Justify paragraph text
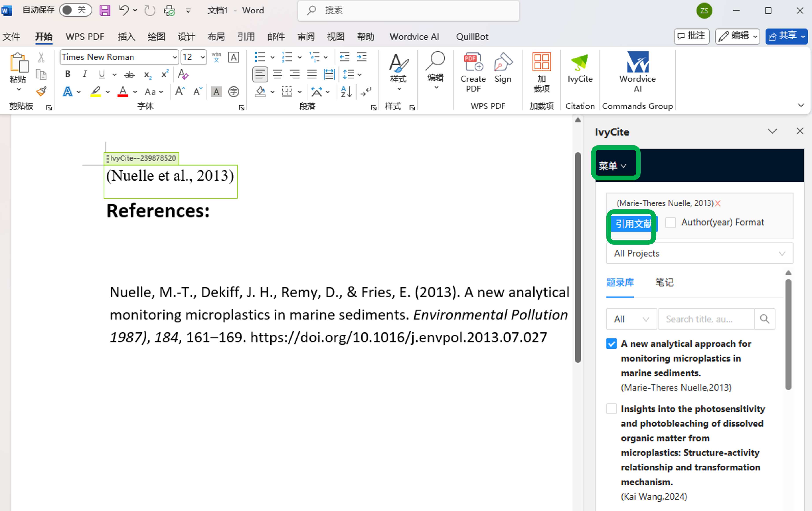Image resolution: width=812 pixels, height=511 pixels. click(x=312, y=74)
